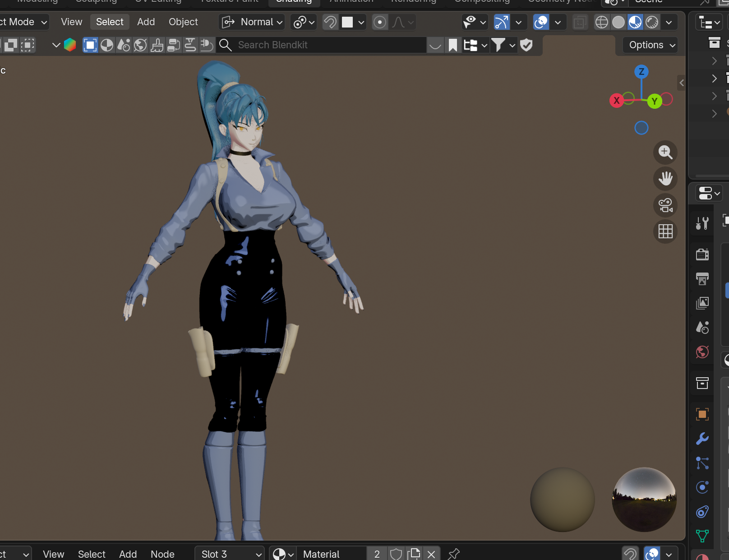This screenshot has width=729, height=560.
Task: Click the white snap target swatch in header
Action: coord(347,22)
